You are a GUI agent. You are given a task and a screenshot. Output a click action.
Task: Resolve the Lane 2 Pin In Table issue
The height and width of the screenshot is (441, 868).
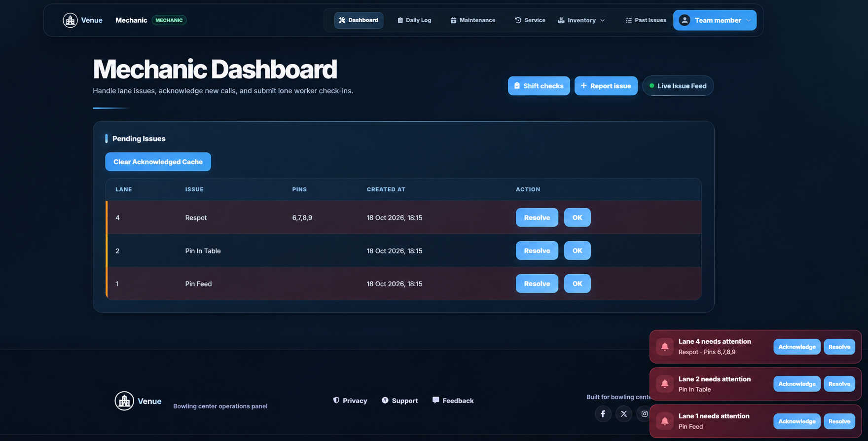(x=537, y=251)
